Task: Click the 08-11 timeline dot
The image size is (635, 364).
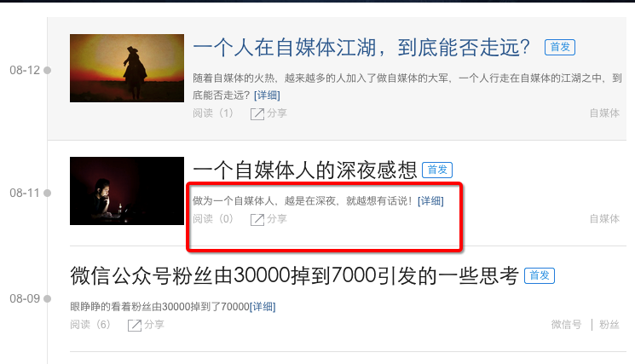Action: click(48, 193)
